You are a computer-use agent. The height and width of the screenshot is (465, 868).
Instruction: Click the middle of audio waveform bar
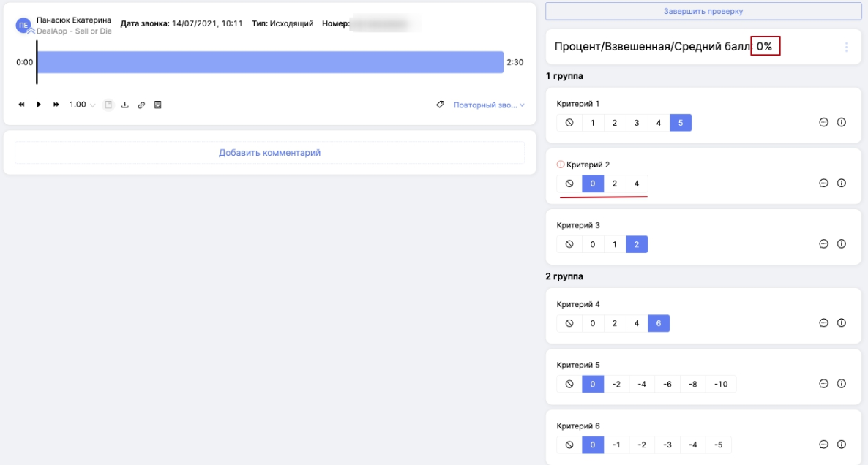[x=270, y=62]
